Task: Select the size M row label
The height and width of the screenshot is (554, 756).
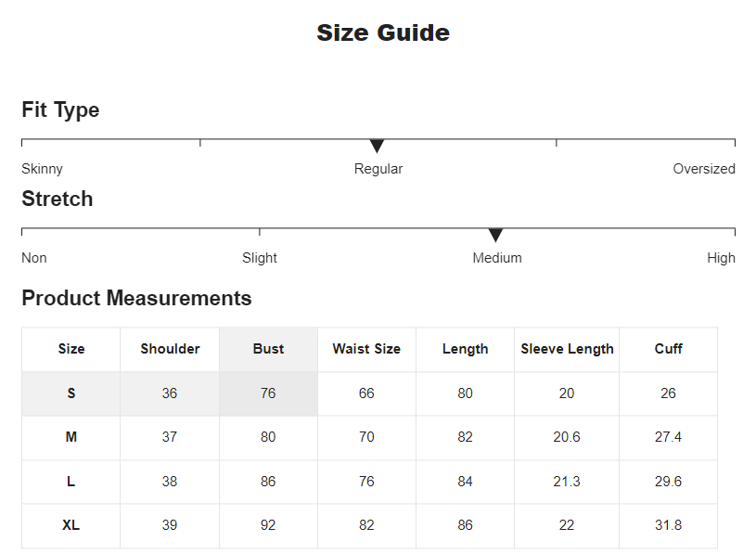Action: tap(71, 437)
